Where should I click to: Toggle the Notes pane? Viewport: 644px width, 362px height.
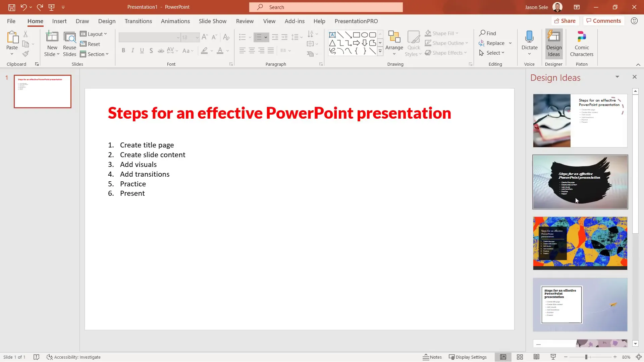pyautogui.click(x=432, y=357)
